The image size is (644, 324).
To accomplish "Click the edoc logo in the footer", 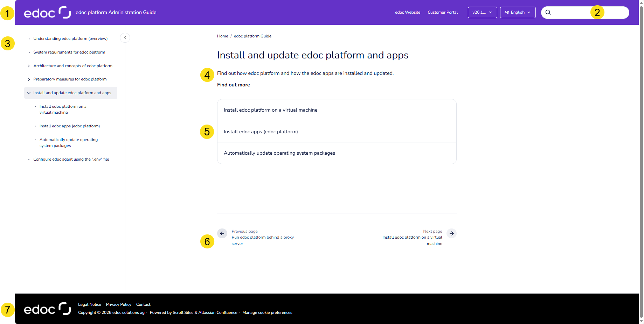I will (x=47, y=309).
